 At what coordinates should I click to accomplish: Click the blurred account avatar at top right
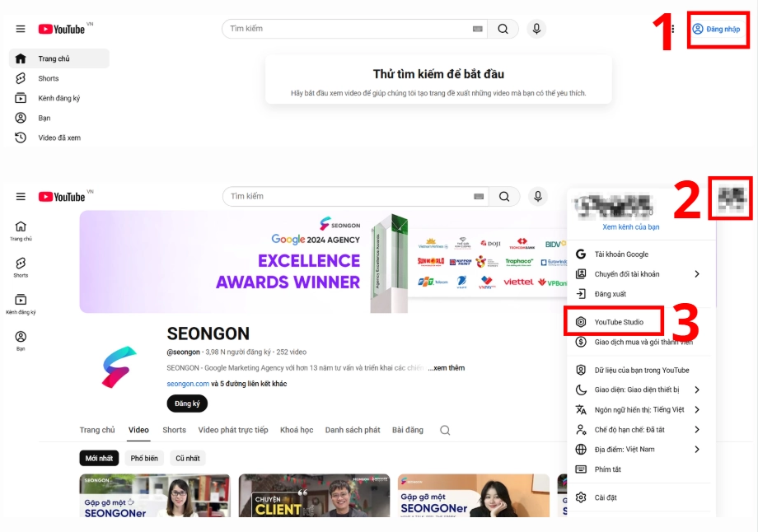coord(731,198)
